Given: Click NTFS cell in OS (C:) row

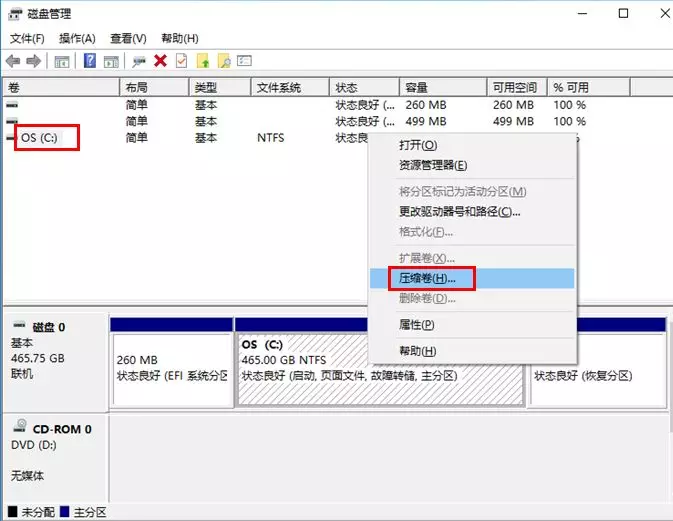Looking at the screenshot, I should pos(270,138).
